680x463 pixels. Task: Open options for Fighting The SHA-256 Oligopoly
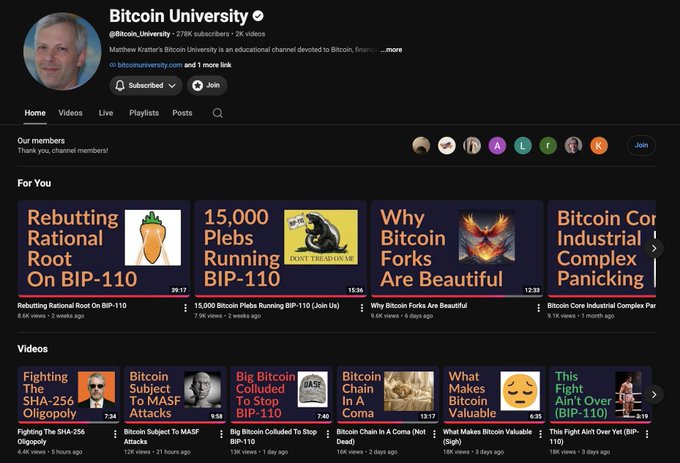click(115, 434)
